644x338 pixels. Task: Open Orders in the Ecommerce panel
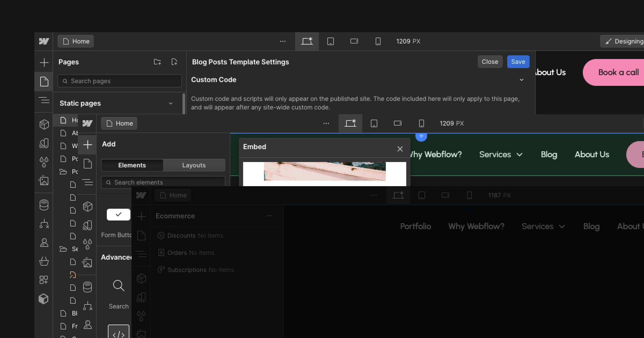[x=186, y=253]
